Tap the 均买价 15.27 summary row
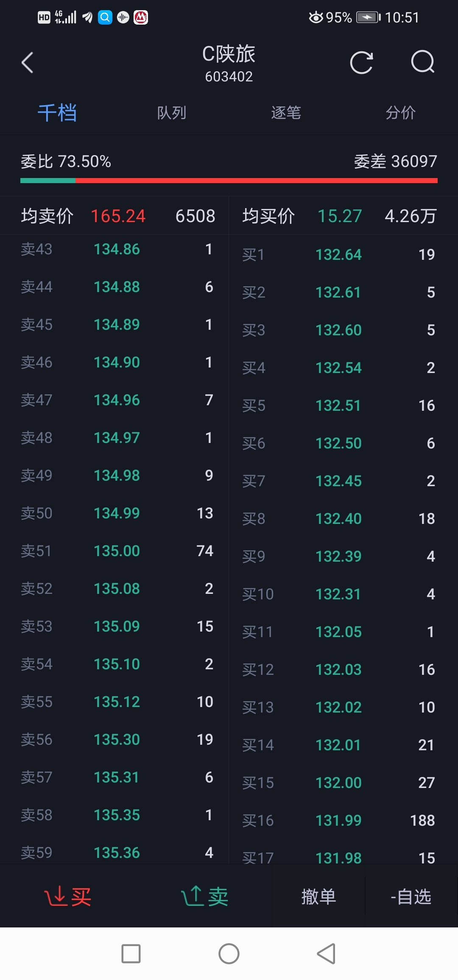Screen dimensions: 458x980 pyautogui.click(x=339, y=216)
